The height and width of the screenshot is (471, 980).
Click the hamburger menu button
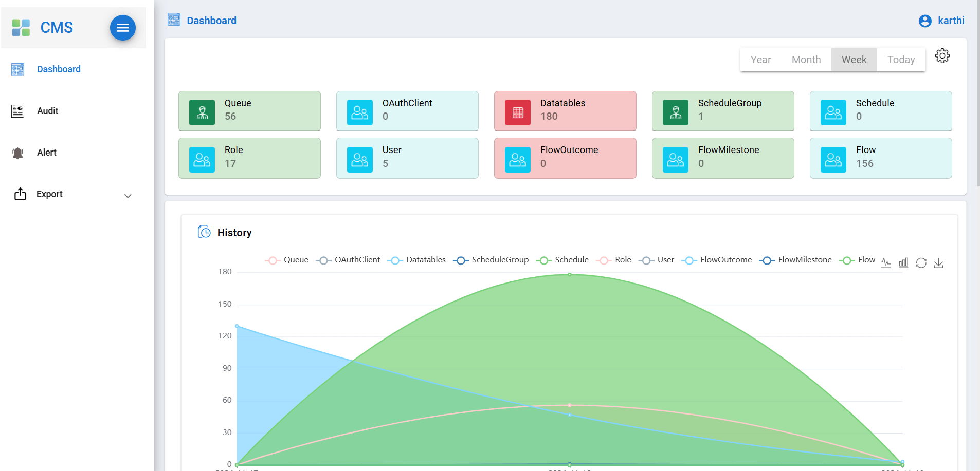point(123,28)
